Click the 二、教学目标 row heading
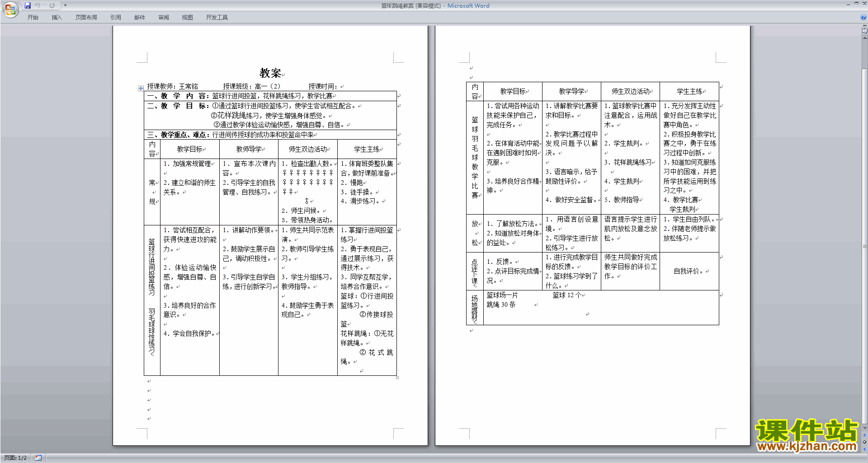This screenshot has height=463, width=868. (x=178, y=106)
